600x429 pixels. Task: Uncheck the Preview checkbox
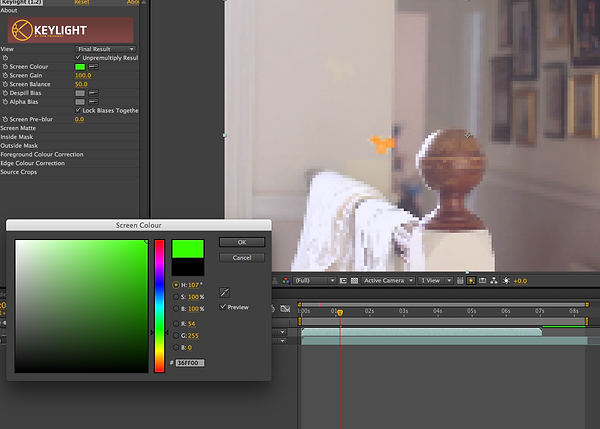coord(223,307)
